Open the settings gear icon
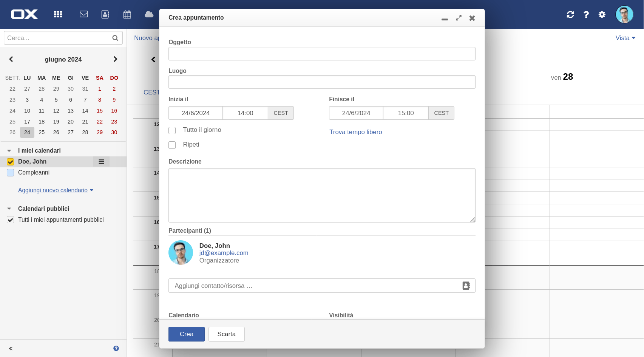Image resolution: width=644 pixels, height=357 pixels. pyautogui.click(x=602, y=14)
